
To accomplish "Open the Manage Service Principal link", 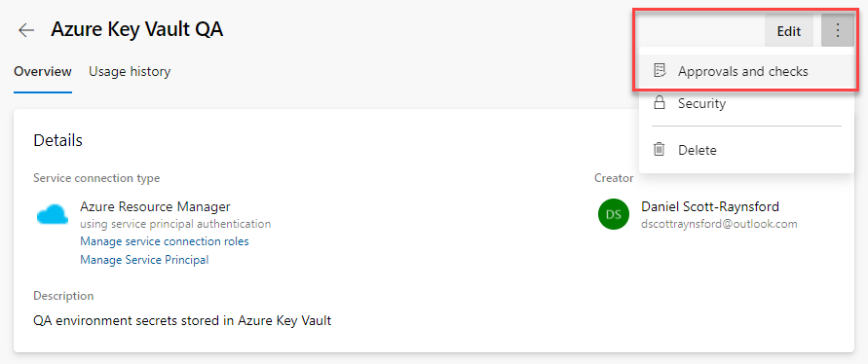I will click(144, 260).
